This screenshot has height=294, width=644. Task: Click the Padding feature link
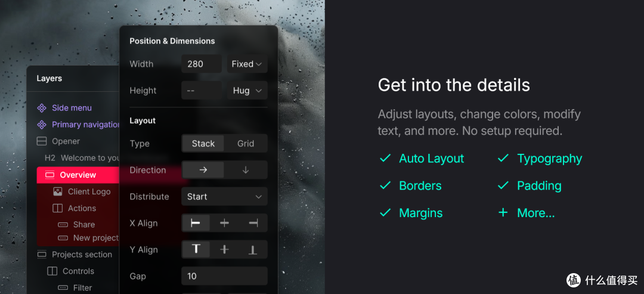coord(539,185)
